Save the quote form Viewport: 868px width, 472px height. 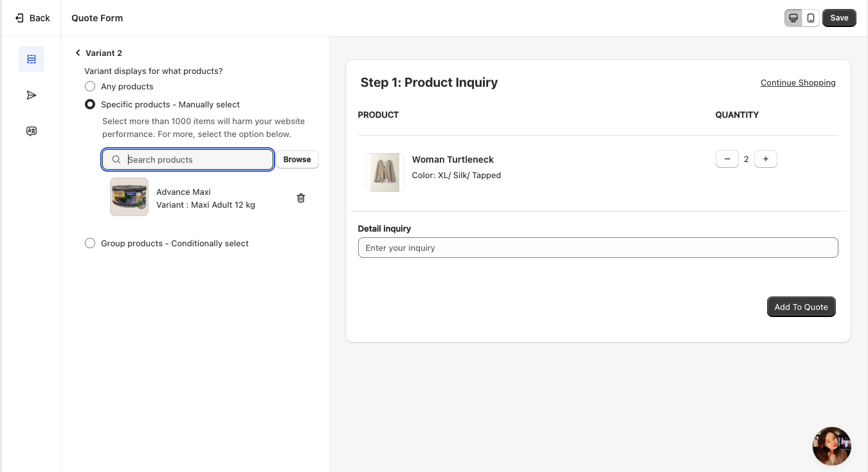tap(838, 18)
